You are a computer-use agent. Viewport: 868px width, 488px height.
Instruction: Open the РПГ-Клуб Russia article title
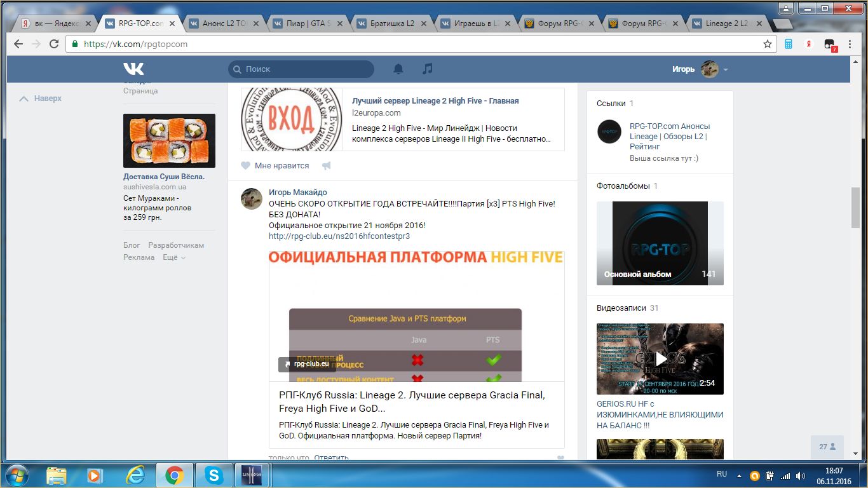(412, 402)
